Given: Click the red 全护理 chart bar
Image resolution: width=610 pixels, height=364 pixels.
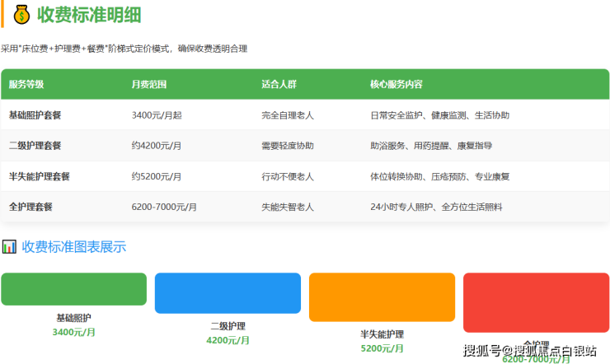Looking at the screenshot, I should coord(536,302).
